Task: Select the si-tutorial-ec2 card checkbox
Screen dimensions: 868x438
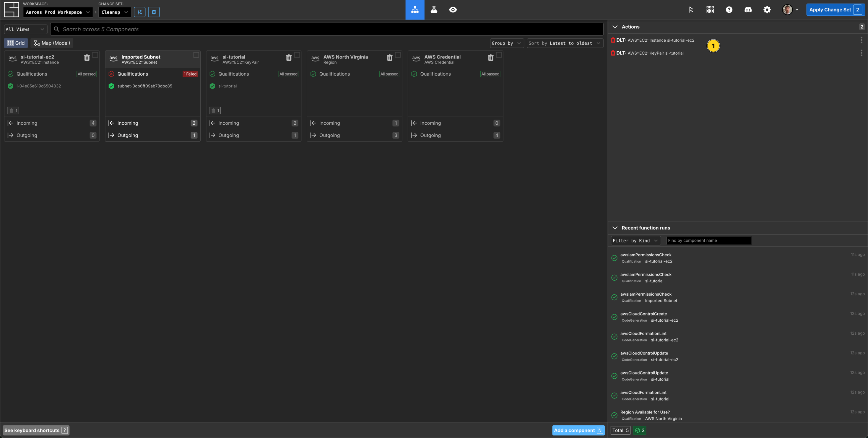Action: point(95,55)
